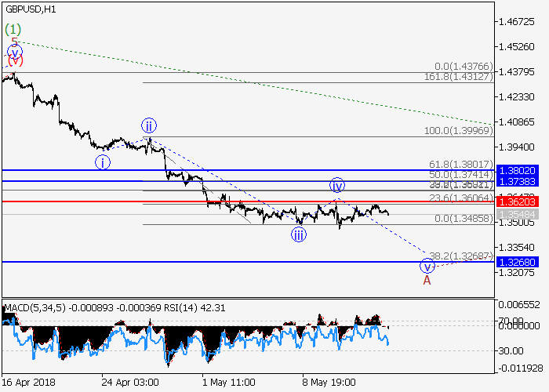The width and height of the screenshot is (549, 392).
Task: Select the 8 May 19:00 time label
Action: (328, 382)
